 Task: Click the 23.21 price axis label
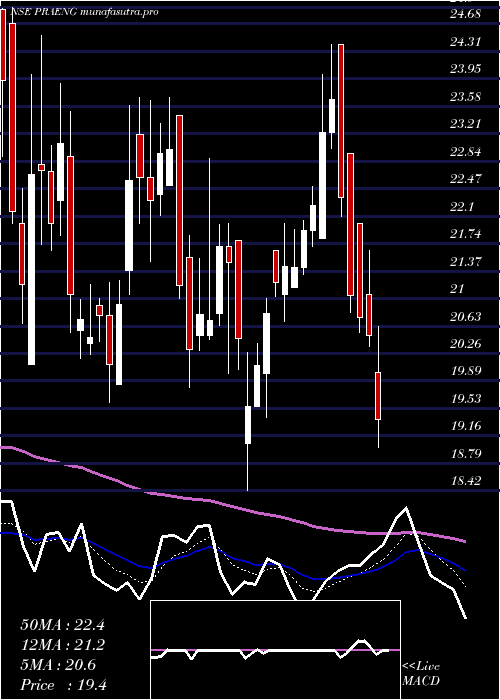point(465,124)
